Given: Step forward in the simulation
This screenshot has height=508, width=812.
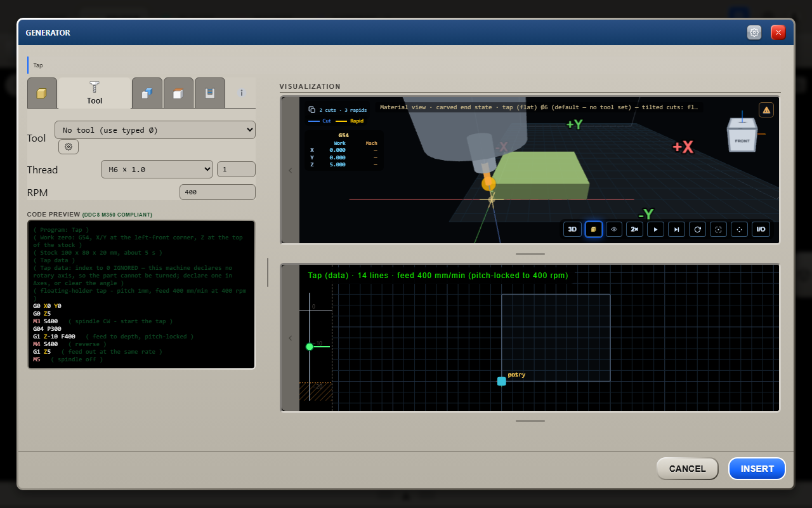Looking at the screenshot, I should [676, 229].
